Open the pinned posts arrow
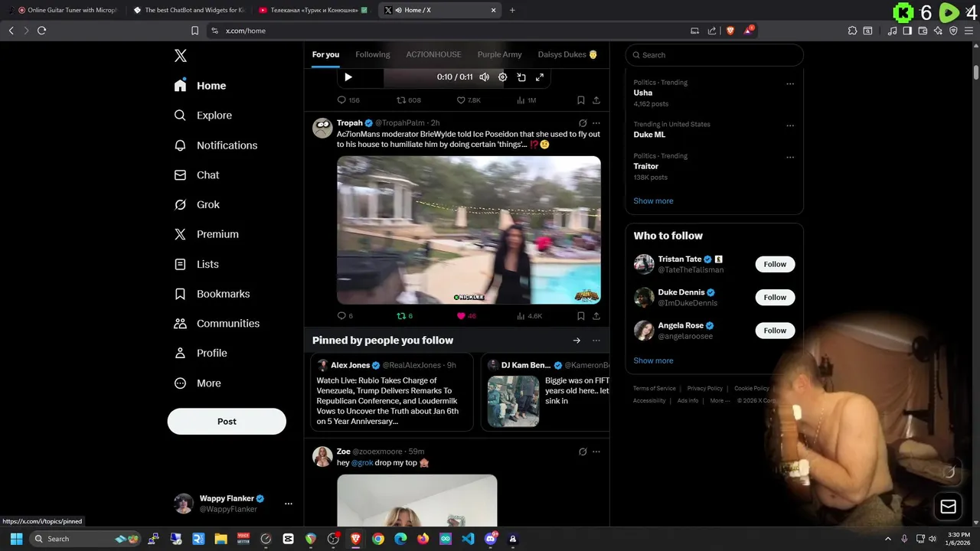This screenshot has width=980, height=551. click(x=577, y=341)
